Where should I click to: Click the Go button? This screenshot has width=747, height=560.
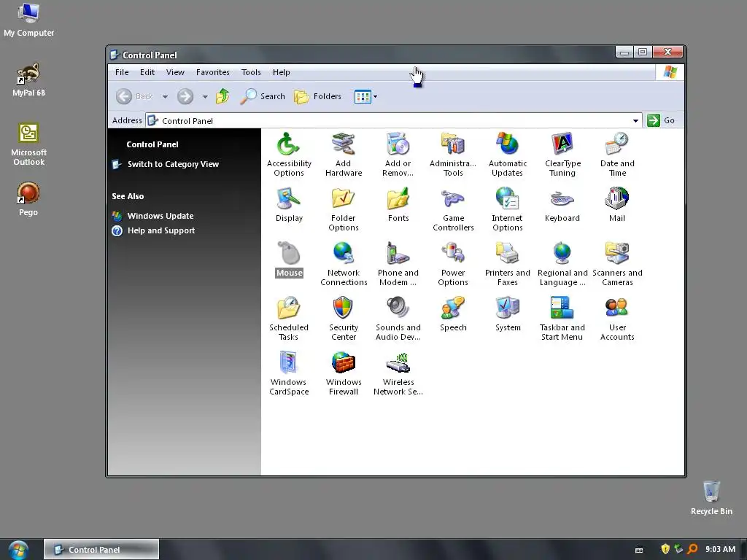point(661,120)
